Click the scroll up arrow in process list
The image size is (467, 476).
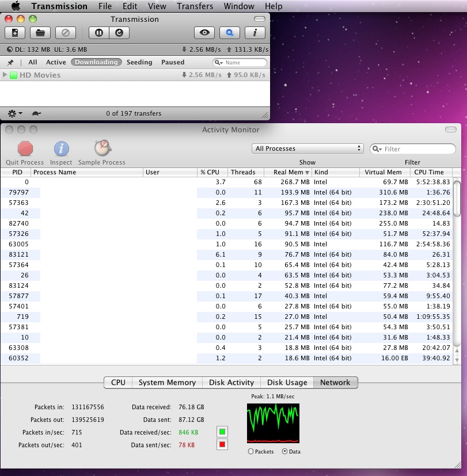tap(457, 351)
